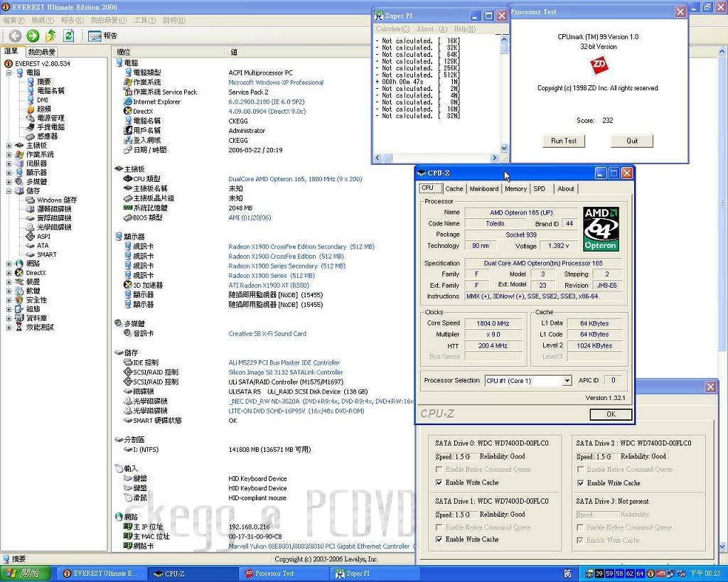The image size is (728, 582).
Task: Open Processor Selection dropdown in CPU-Z
Action: click(x=567, y=381)
